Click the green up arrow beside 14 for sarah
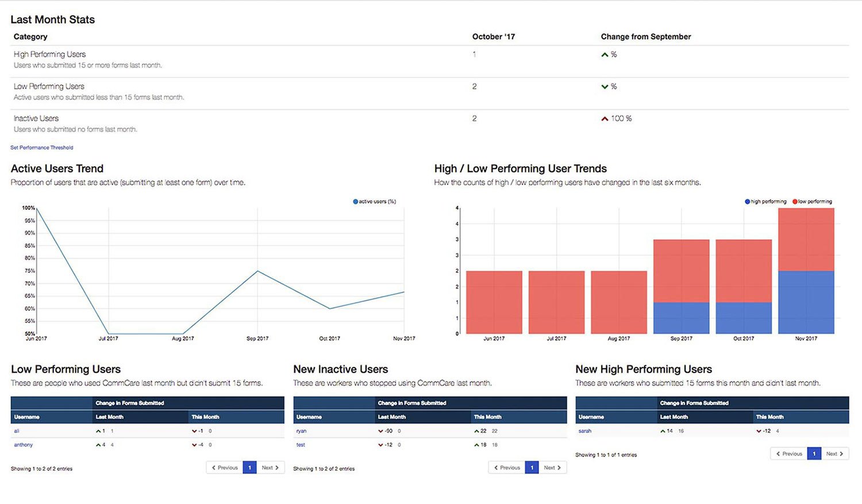The height and width of the screenshot is (504, 862). point(663,431)
